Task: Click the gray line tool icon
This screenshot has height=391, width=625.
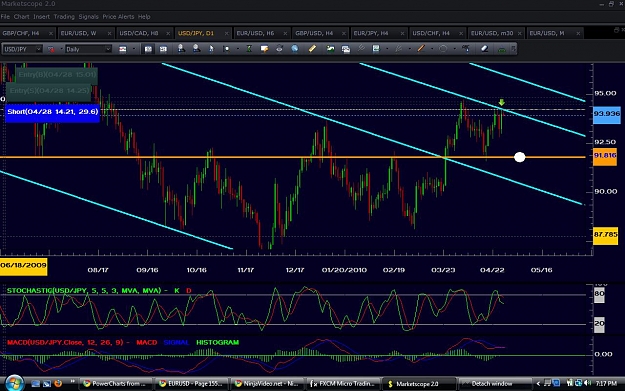Action: [398, 49]
